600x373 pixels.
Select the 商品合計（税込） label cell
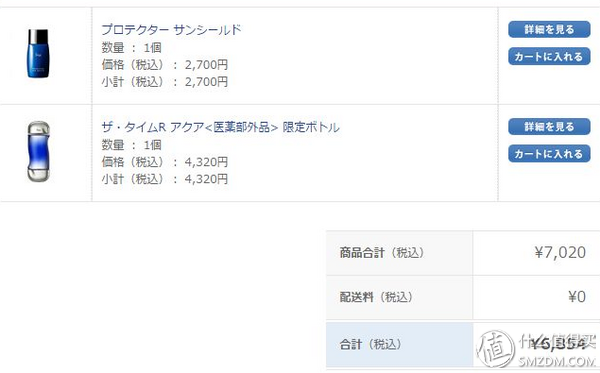point(399,253)
